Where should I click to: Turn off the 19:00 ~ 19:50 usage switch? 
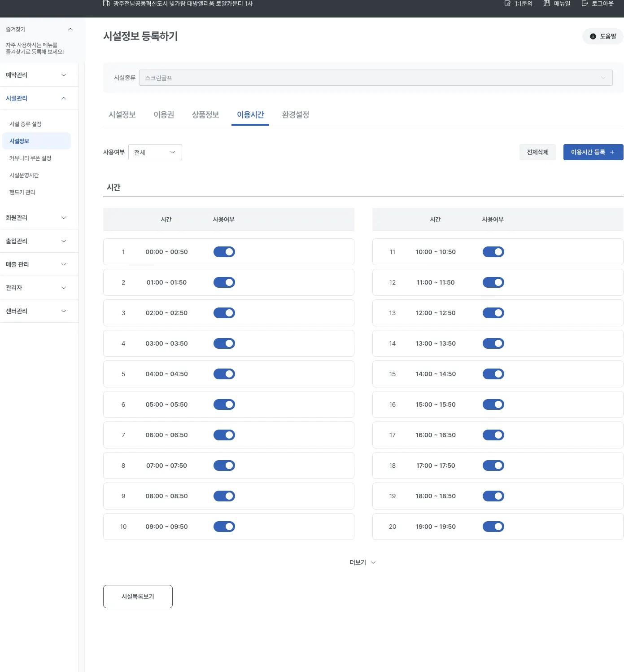click(493, 527)
